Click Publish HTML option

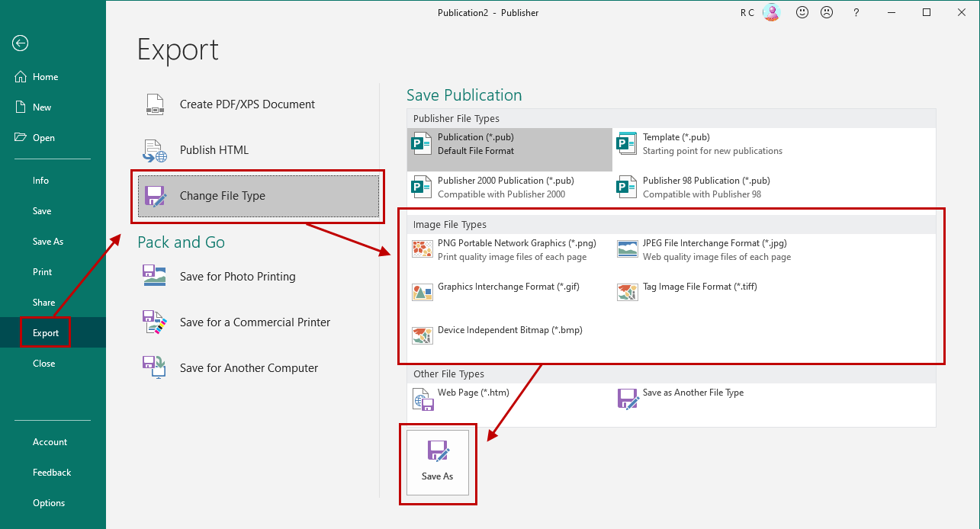point(214,150)
